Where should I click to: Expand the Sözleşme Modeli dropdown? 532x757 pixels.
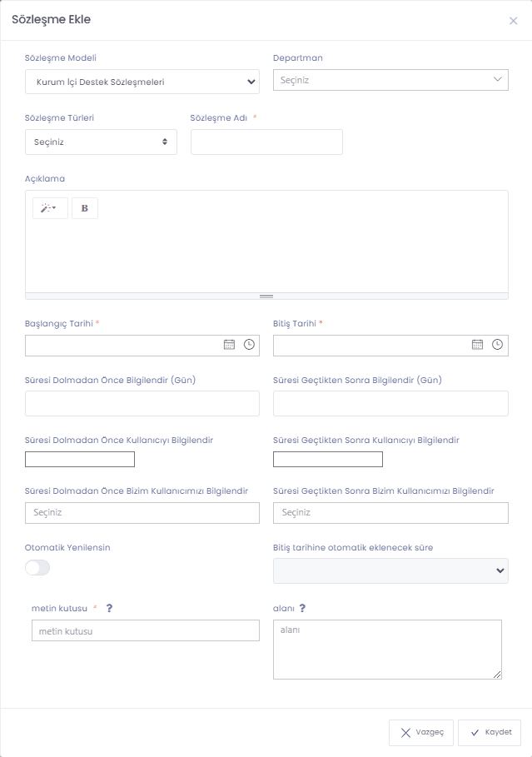pyautogui.click(x=142, y=82)
